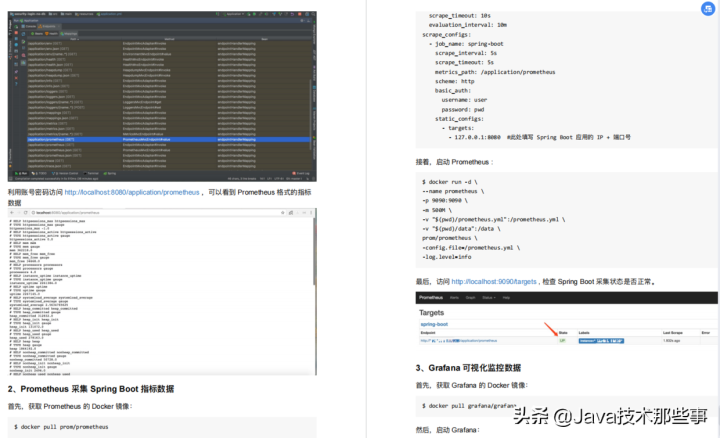Click '-log.level=info' code line
The width and height of the screenshot is (720, 438).
point(446,257)
